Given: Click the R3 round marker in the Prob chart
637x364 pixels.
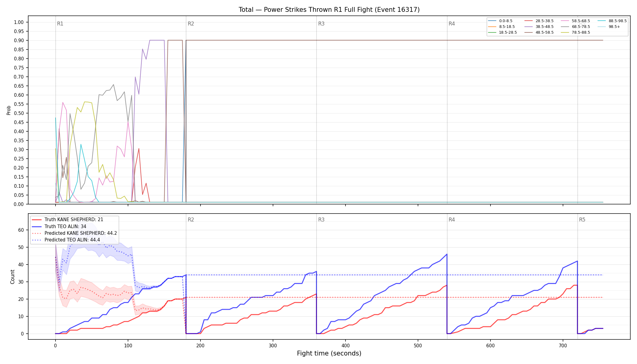Looking at the screenshot, I should click(321, 24).
